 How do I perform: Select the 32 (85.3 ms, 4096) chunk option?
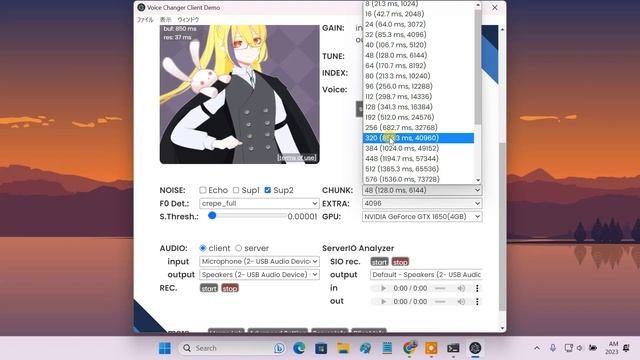click(418, 34)
